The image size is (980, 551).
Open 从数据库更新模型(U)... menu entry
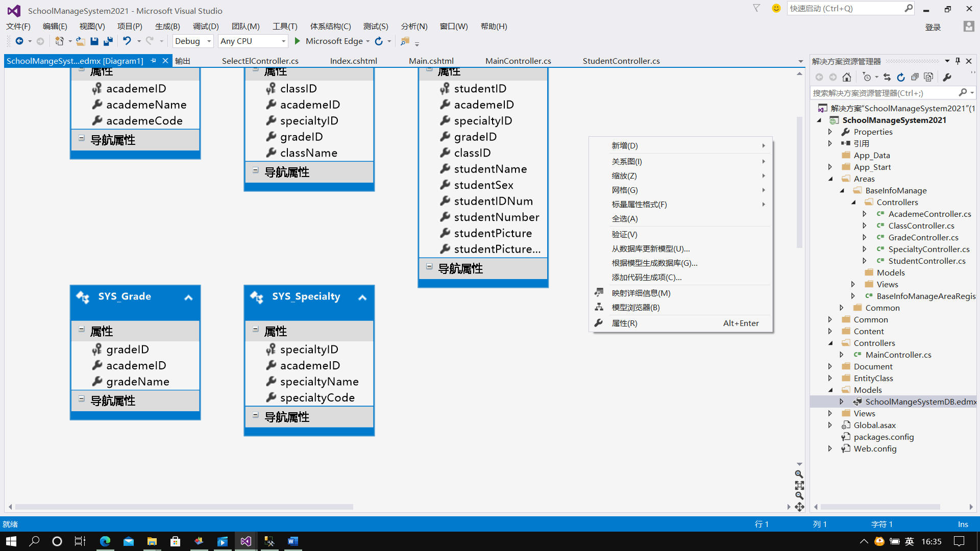(650, 249)
